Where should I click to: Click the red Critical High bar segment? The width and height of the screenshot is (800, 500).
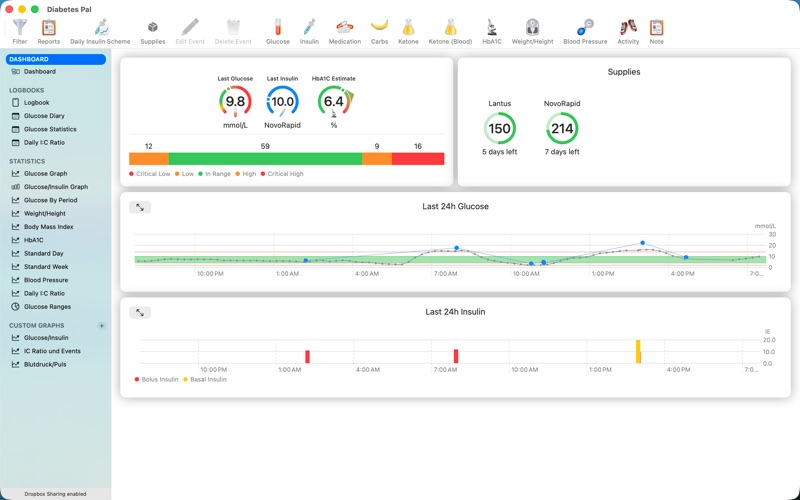[x=418, y=159]
